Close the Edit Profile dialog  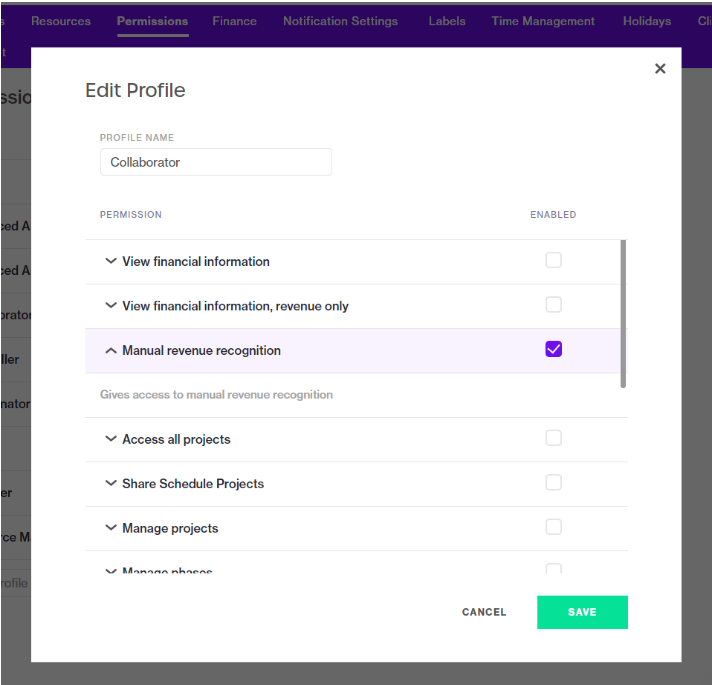point(660,69)
